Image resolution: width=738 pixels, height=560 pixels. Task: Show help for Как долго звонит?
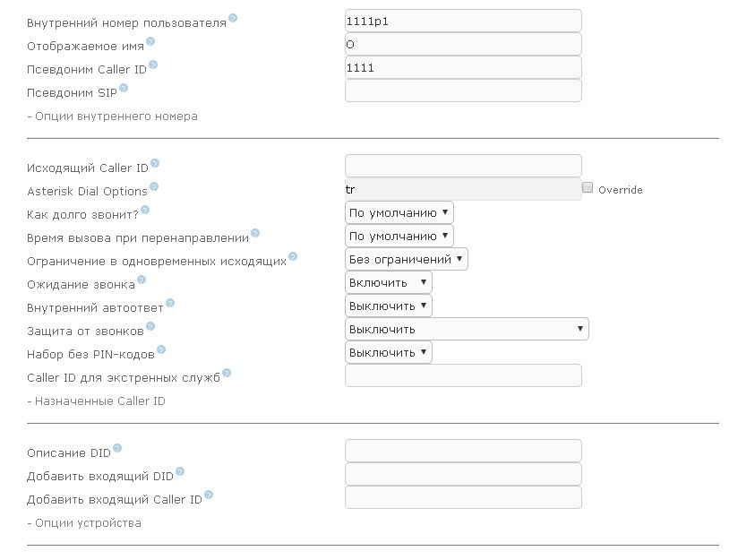(145, 210)
